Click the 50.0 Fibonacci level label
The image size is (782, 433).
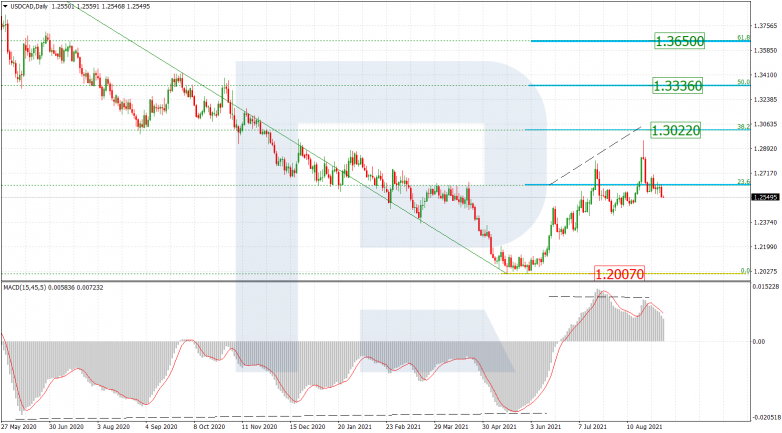coord(743,82)
